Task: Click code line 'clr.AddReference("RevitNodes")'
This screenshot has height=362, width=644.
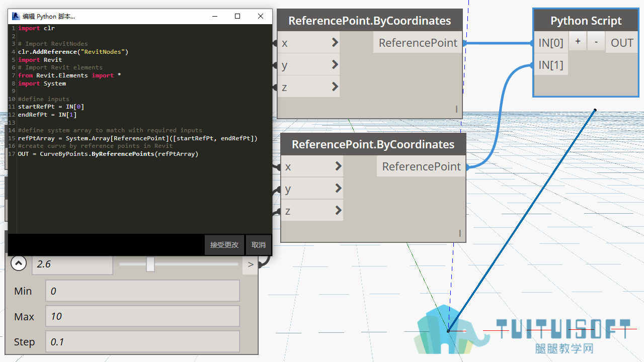Action: (x=73, y=52)
